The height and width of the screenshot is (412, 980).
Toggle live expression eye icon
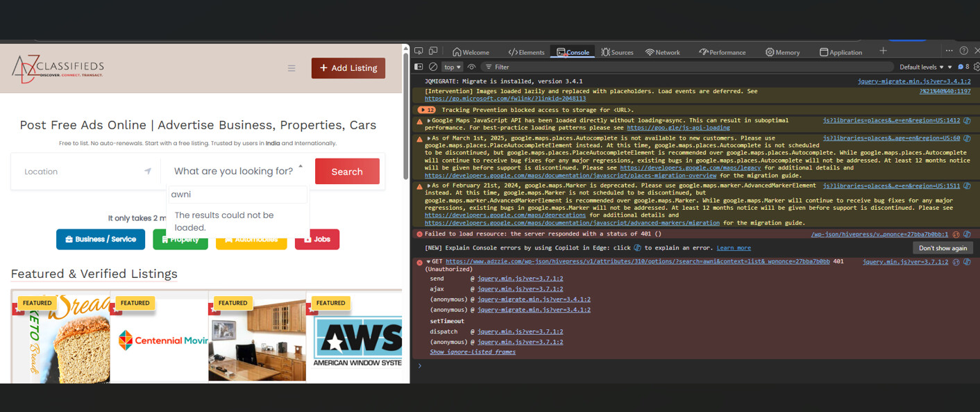click(471, 67)
